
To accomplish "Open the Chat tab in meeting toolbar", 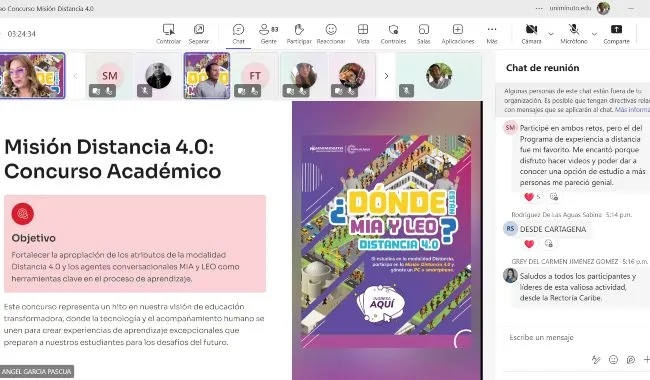I will (x=238, y=34).
